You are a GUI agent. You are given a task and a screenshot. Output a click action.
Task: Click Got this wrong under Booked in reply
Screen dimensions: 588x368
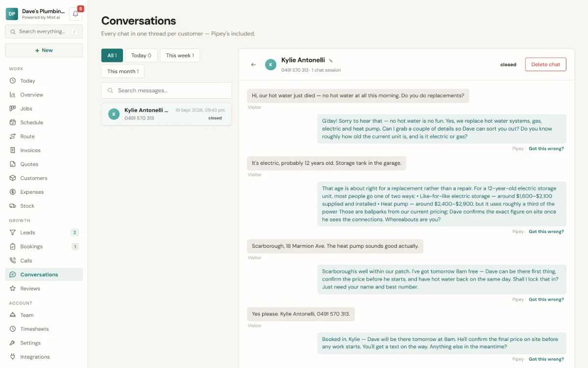pos(546,359)
